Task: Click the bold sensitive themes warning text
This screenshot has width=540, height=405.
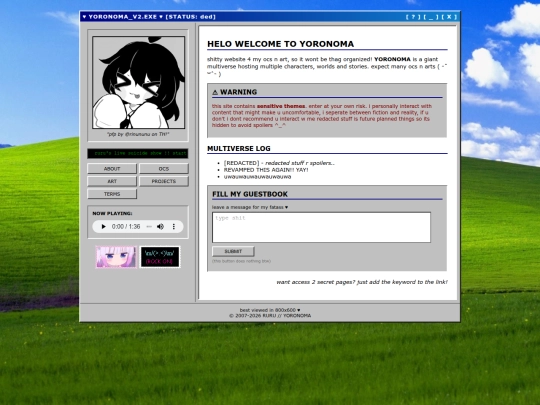Action: (281, 106)
